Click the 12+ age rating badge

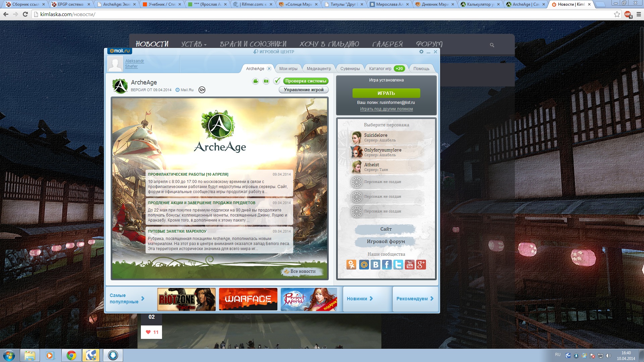point(202,90)
